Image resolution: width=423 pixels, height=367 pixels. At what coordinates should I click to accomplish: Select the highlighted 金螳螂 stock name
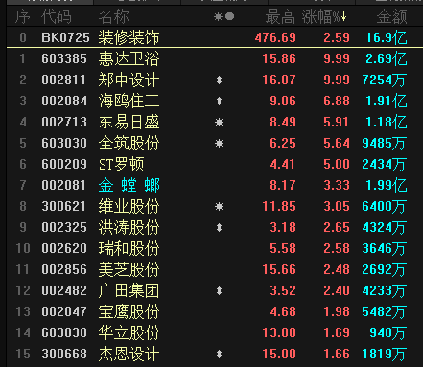(x=129, y=185)
